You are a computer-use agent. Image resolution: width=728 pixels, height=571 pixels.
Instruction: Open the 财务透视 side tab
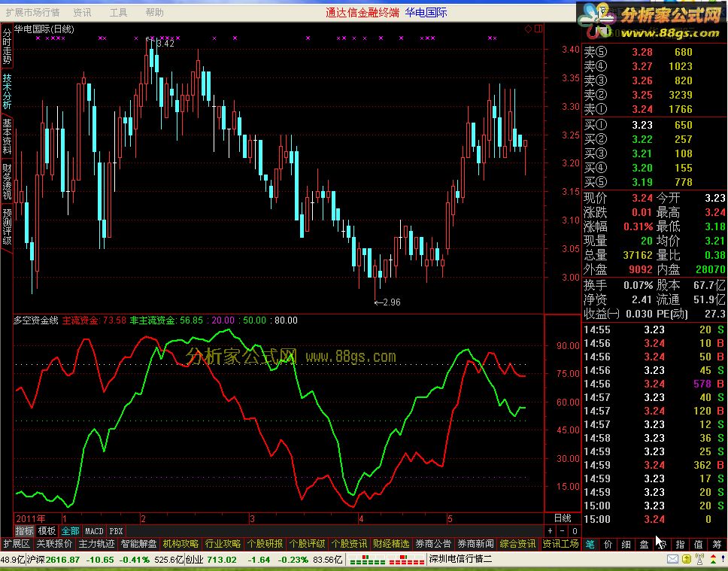click(x=7, y=181)
